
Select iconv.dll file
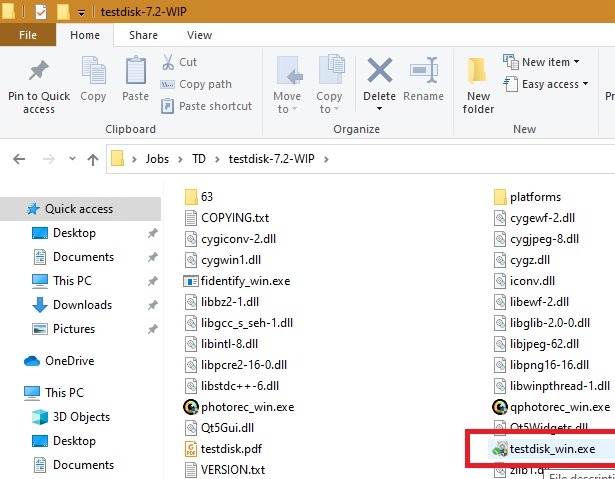point(524,281)
